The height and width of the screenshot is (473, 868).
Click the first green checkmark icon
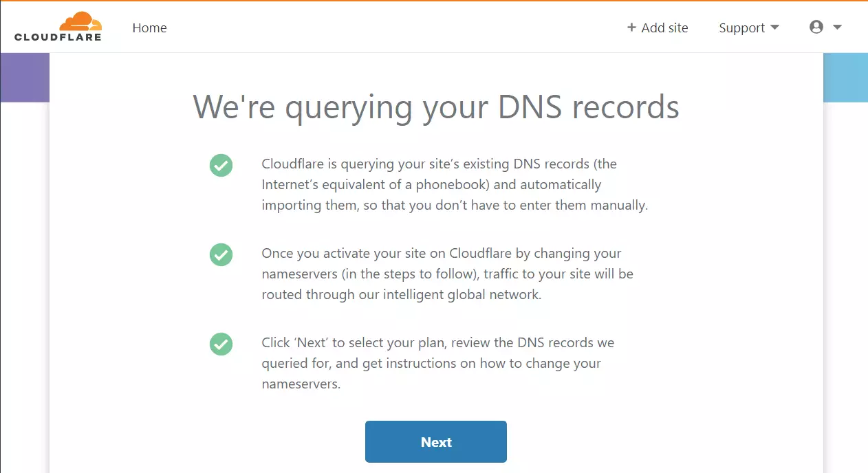click(x=221, y=165)
